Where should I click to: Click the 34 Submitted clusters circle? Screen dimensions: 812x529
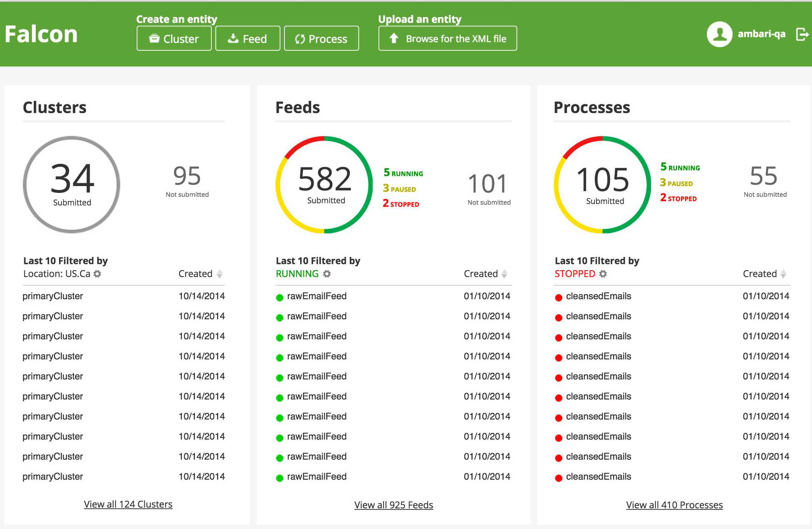(x=72, y=185)
